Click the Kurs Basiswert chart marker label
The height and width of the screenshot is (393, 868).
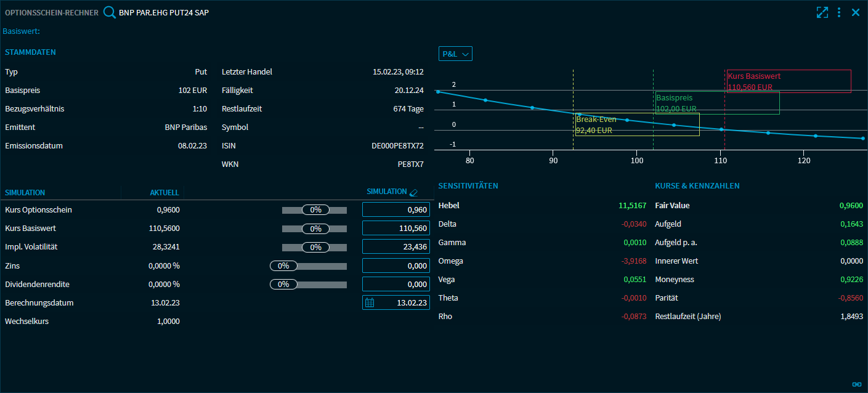754,76
